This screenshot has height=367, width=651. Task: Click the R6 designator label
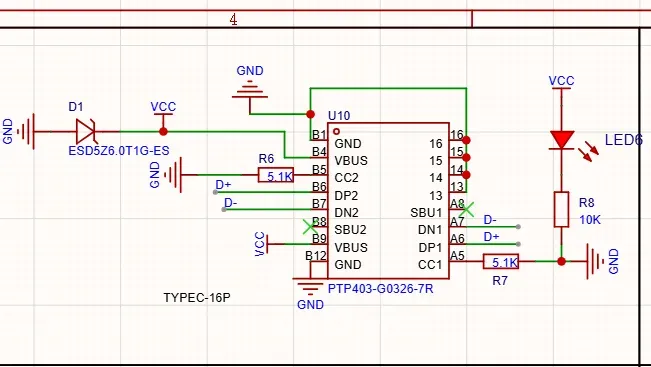266,159
